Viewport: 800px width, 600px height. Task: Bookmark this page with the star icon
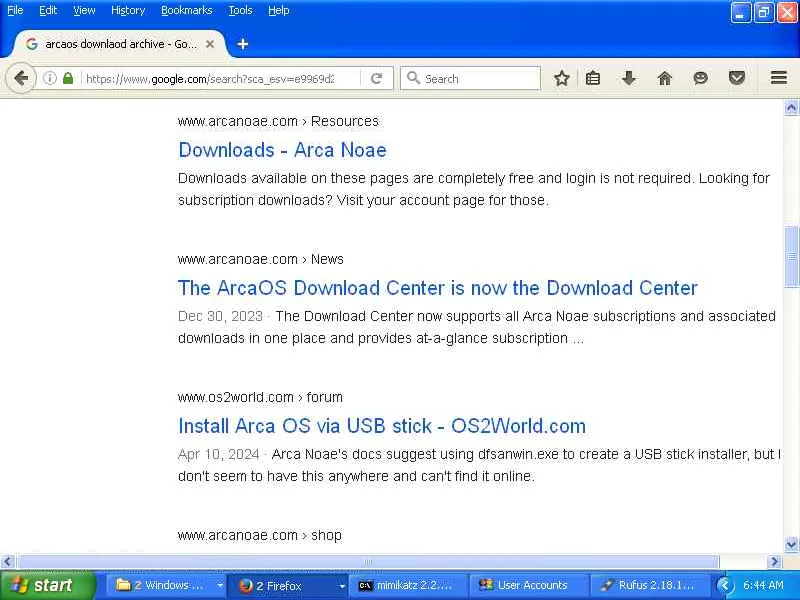pos(562,79)
